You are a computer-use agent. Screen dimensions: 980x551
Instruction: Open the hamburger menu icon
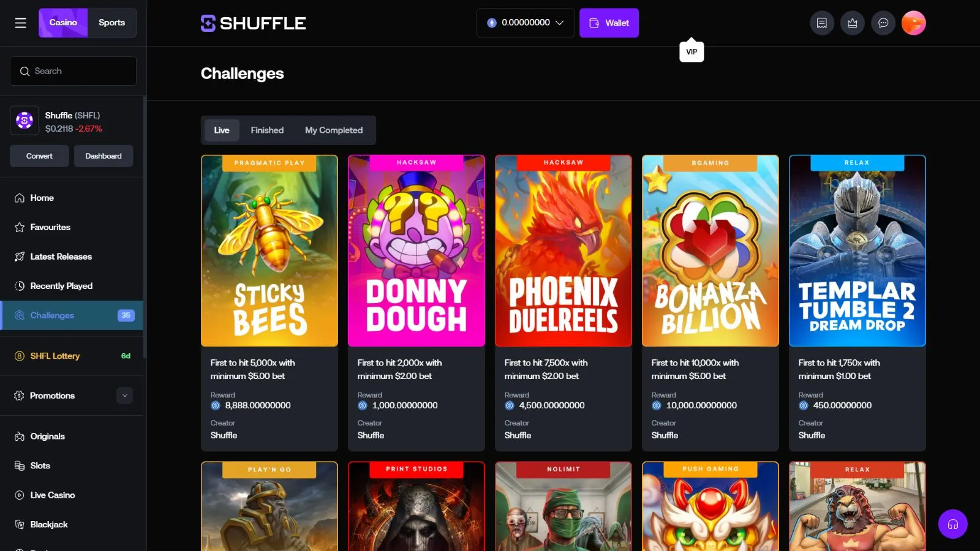click(20, 23)
